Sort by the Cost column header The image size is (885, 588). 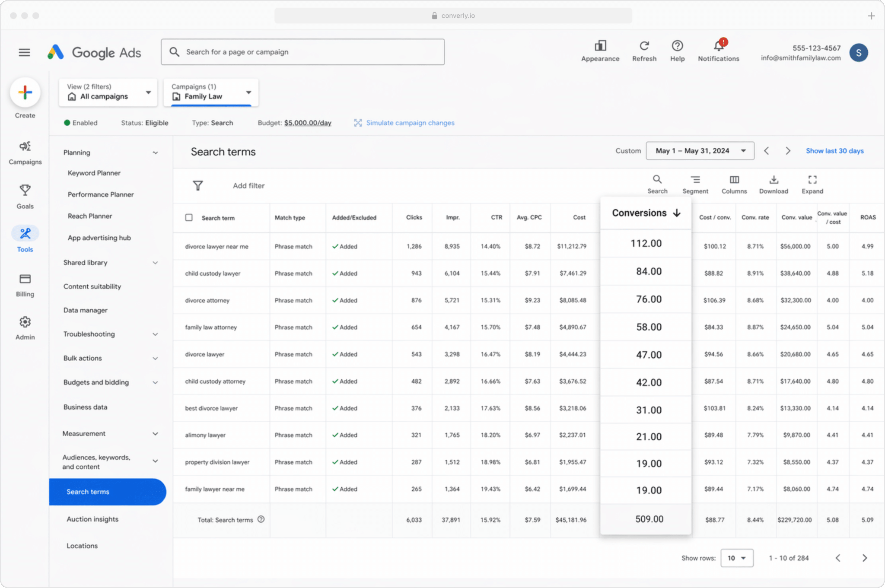(x=579, y=217)
